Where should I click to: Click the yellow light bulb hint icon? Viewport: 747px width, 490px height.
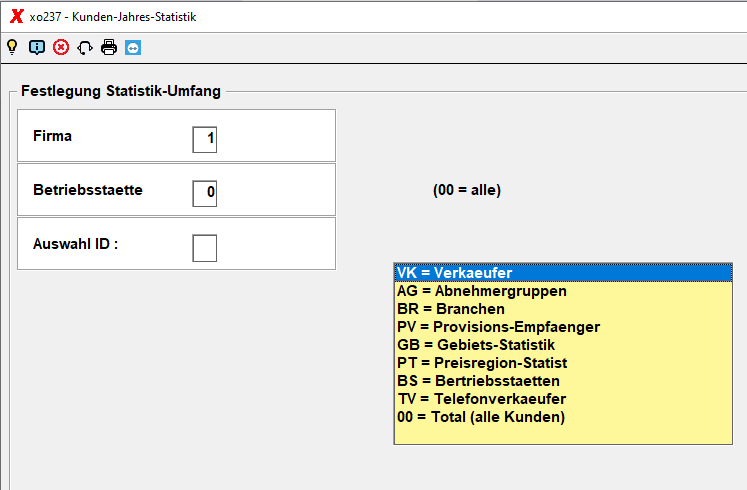click(12, 47)
